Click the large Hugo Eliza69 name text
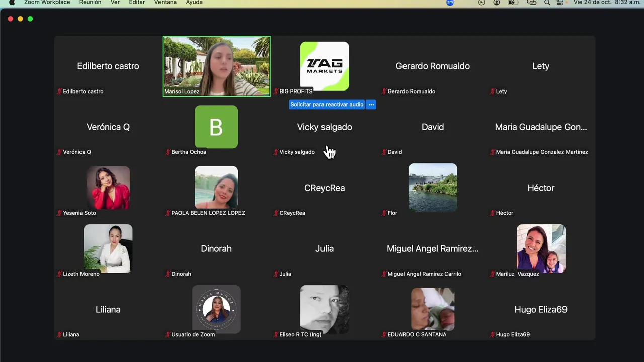 [x=541, y=310]
